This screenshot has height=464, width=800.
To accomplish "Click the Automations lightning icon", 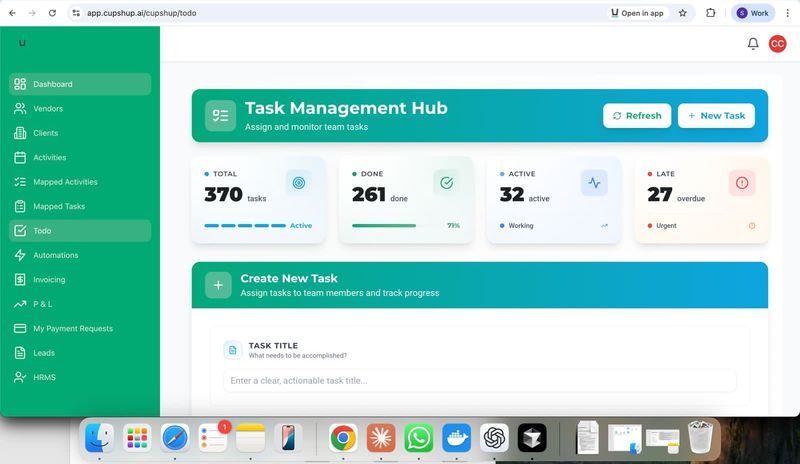I will tap(20, 255).
